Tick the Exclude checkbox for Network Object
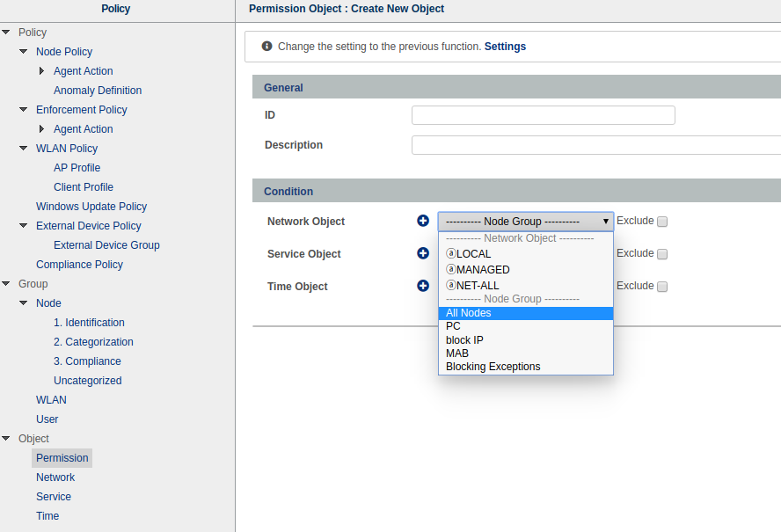 662,222
